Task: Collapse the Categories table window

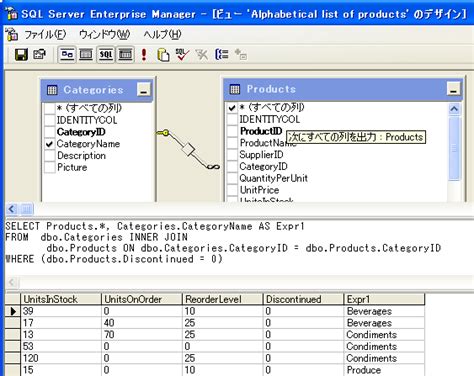Action: (x=144, y=90)
